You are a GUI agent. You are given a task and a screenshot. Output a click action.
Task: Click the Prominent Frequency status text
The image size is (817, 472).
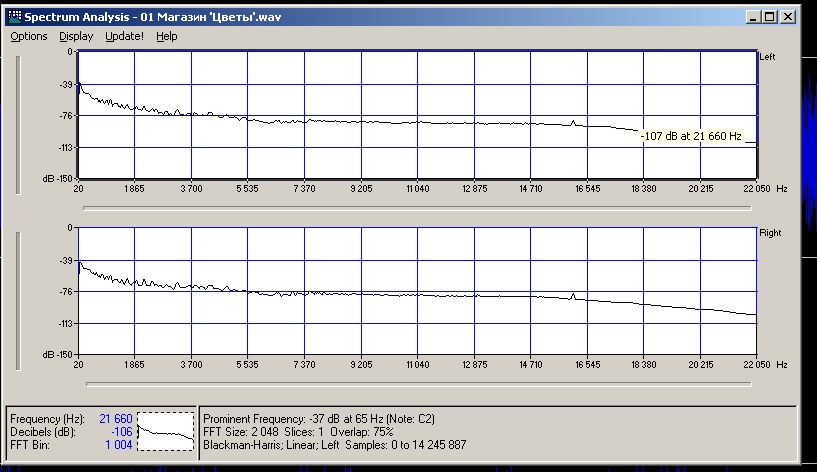[x=320, y=417]
